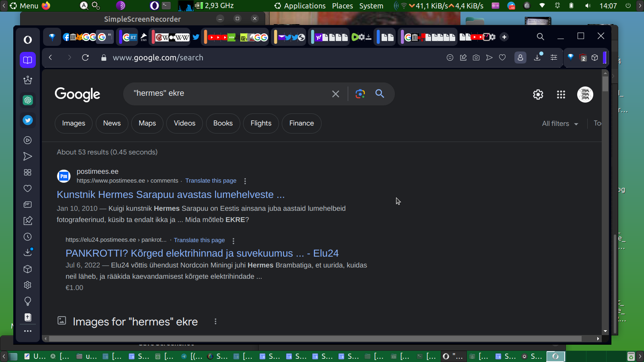644x362 pixels.
Task: Open options menu for the postimees.ee result
Action: click(x=245, y=181)
